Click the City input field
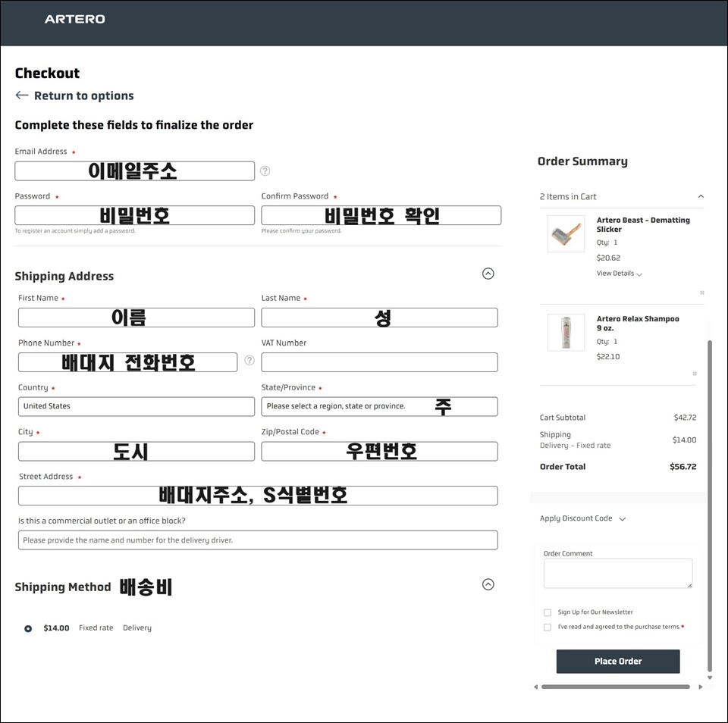Image resolution: width=728 pixels, height=723 pixels. point(136,451)
